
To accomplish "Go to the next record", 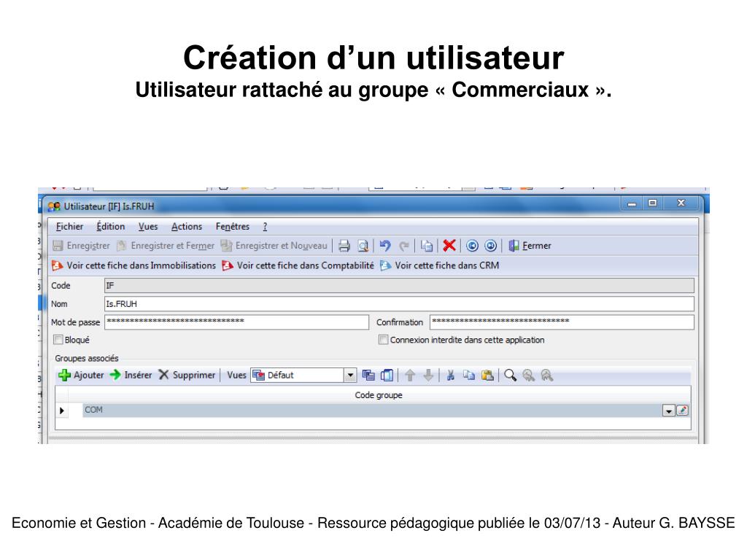I will (x=491, y=246).
